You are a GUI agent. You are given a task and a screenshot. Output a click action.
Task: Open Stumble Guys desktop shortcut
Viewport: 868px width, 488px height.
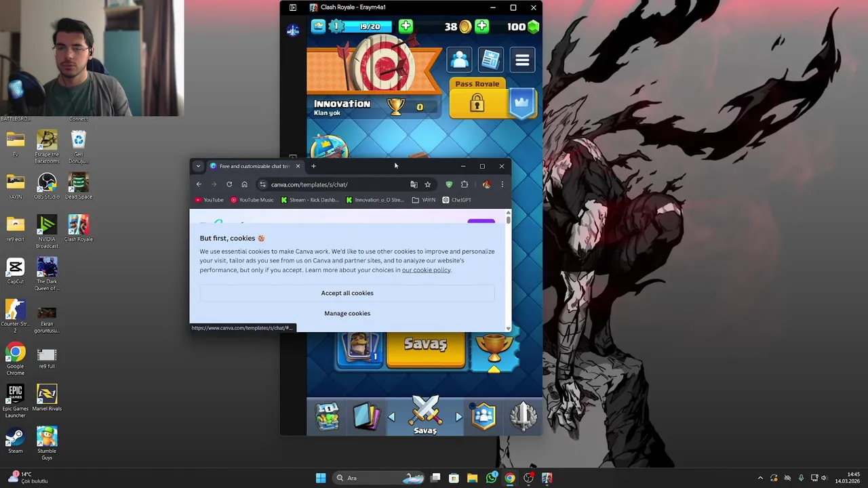(x=47, y=443)
